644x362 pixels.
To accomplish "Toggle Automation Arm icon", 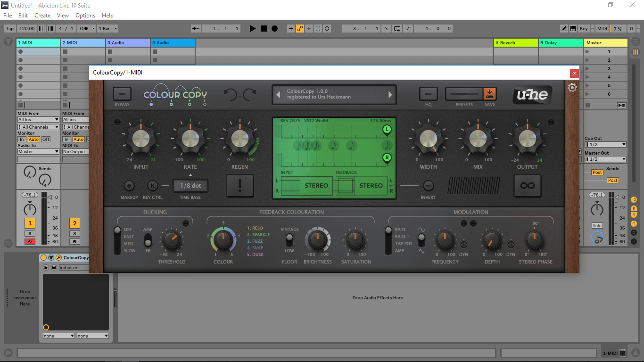I will [300, 29].
